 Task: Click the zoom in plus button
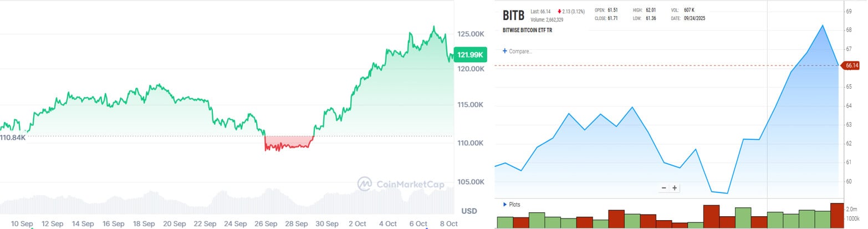pos(675,187)
